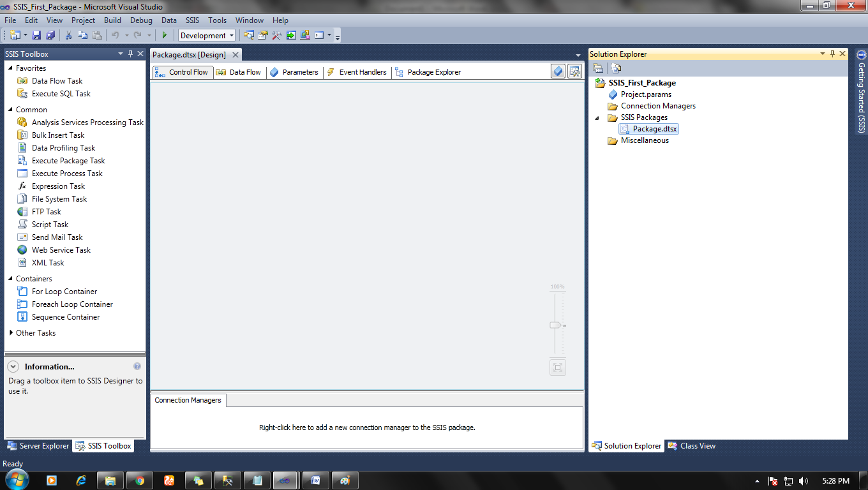Open the Debug menu
Screen dimensions: 868x490
click(x=141, y=20)
